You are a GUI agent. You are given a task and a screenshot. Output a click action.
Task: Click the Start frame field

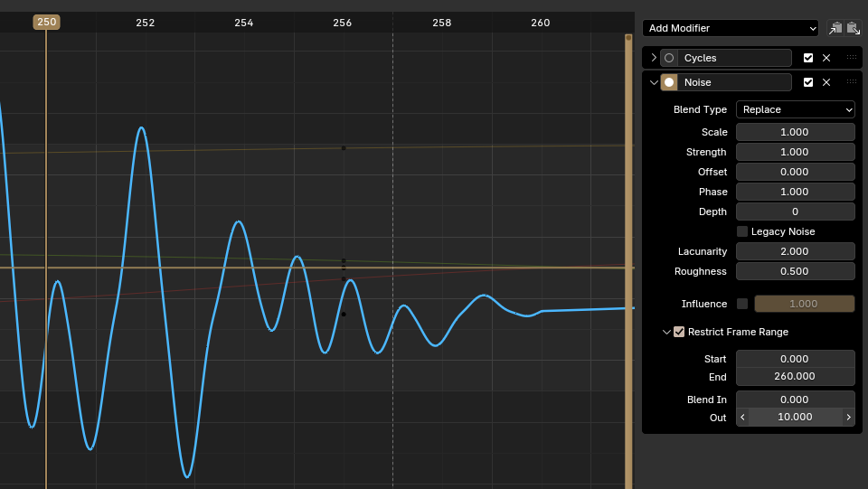[x=796, y=359]
